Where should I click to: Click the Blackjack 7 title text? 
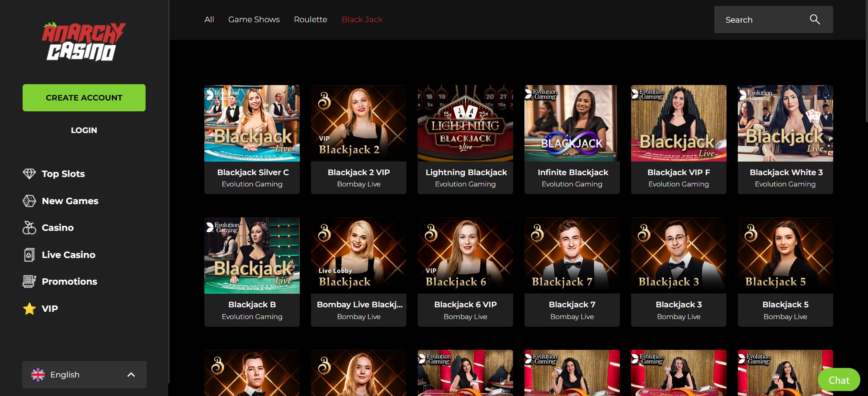(x=572, y=305)
